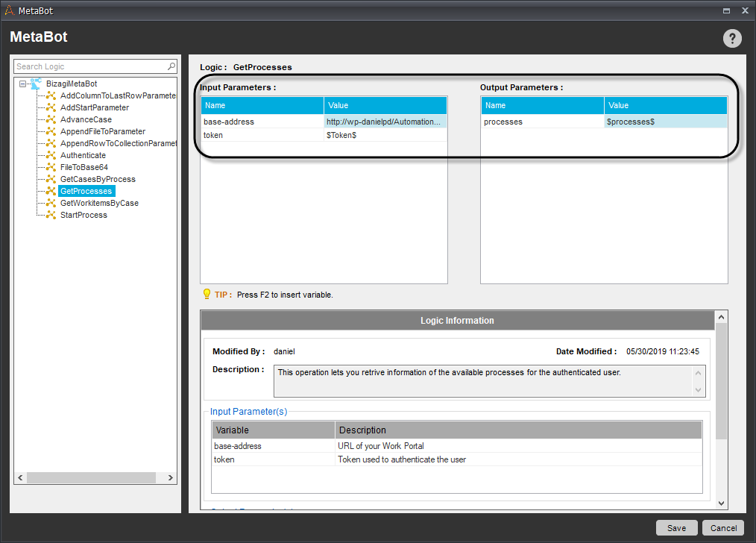Click the AddStartParameter logic icon
The image size is (756, 543).
[x=51, y=107]
